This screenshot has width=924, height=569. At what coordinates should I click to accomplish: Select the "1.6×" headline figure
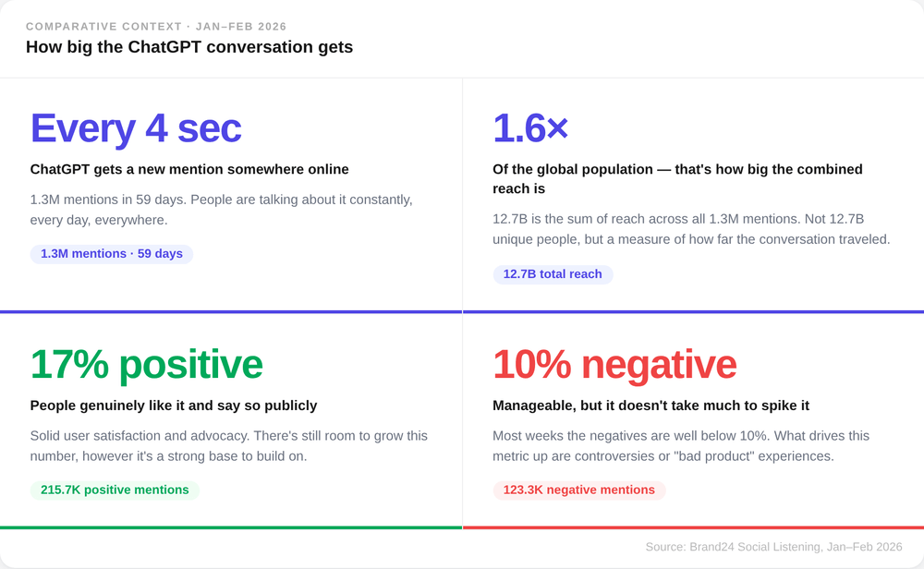[530, 128]
